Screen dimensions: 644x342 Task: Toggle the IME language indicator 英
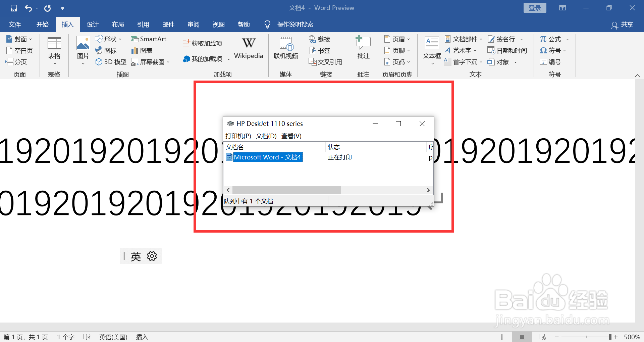click(x=135, y=256)
